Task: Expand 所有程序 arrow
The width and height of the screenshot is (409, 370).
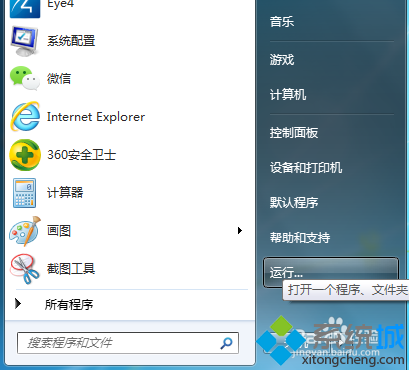Action: (x=18, y=304)
